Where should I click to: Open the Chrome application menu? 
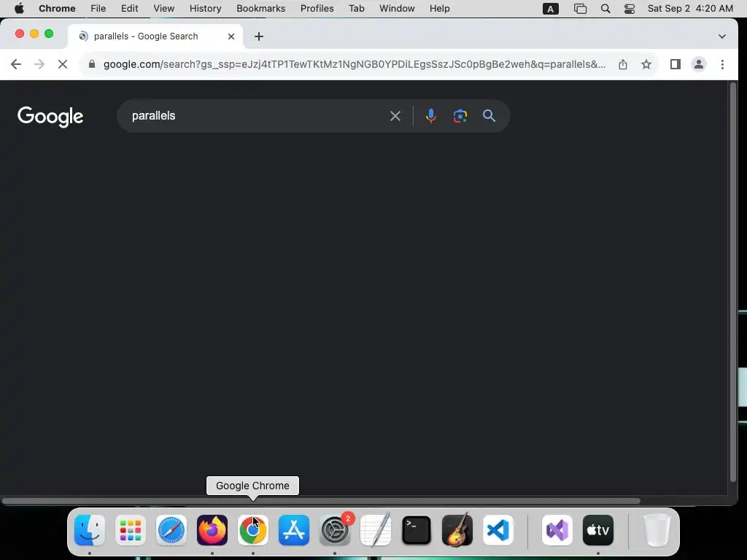(x=57, y=9)
